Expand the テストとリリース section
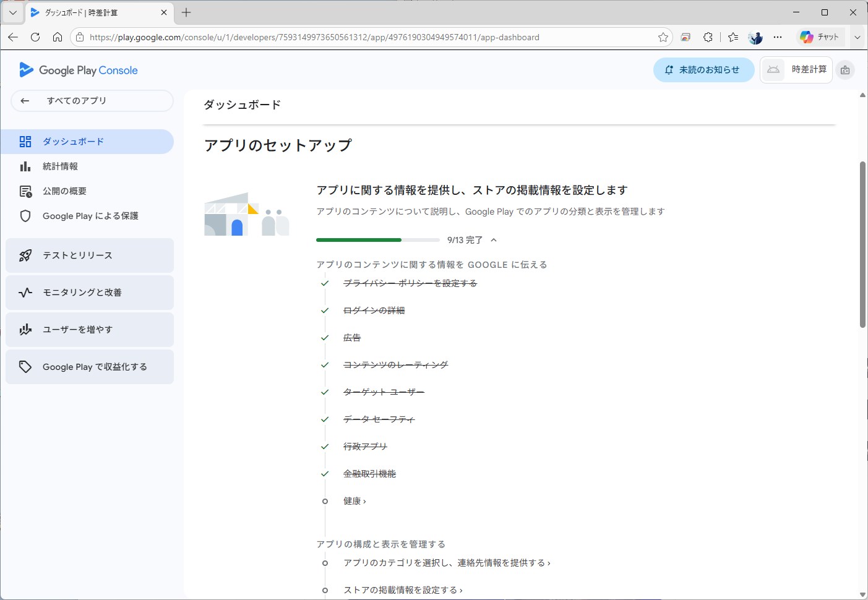 (x=90, y=255)
